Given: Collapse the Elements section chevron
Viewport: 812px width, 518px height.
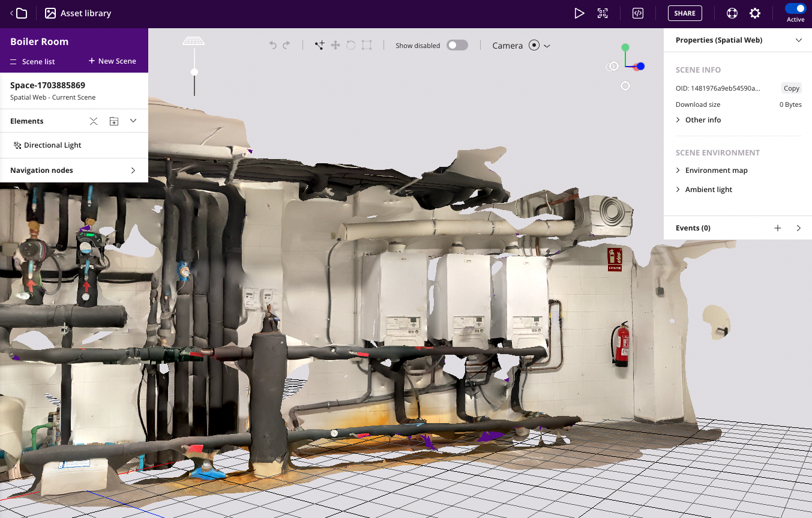Looking at the screenshot, I should click(x=133, y=121).
